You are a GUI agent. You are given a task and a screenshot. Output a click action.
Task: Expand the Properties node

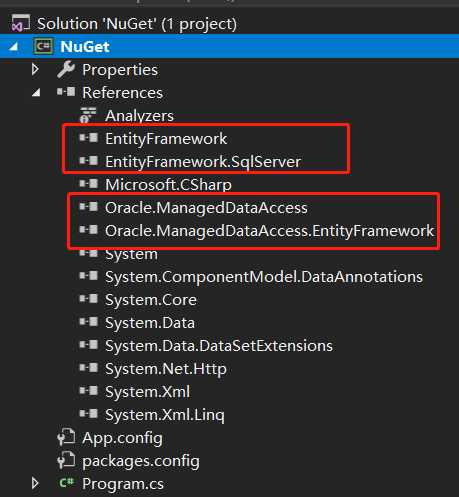point(35,69)
